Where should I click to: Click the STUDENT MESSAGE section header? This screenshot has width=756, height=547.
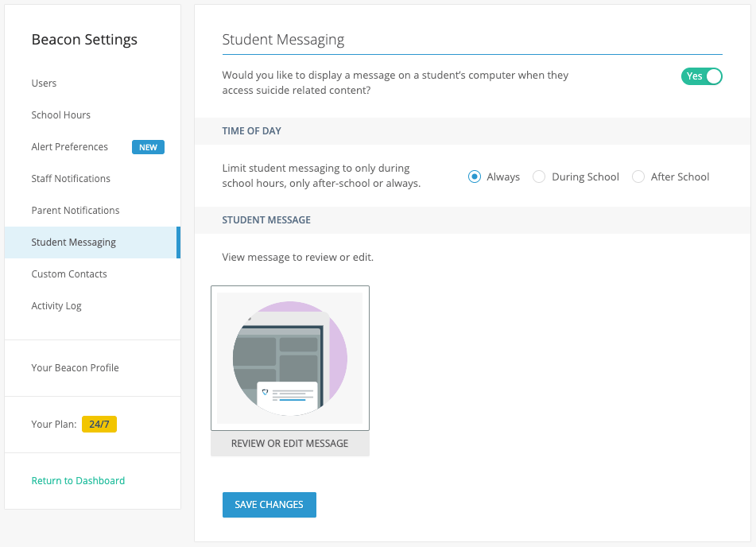(266, 220)
